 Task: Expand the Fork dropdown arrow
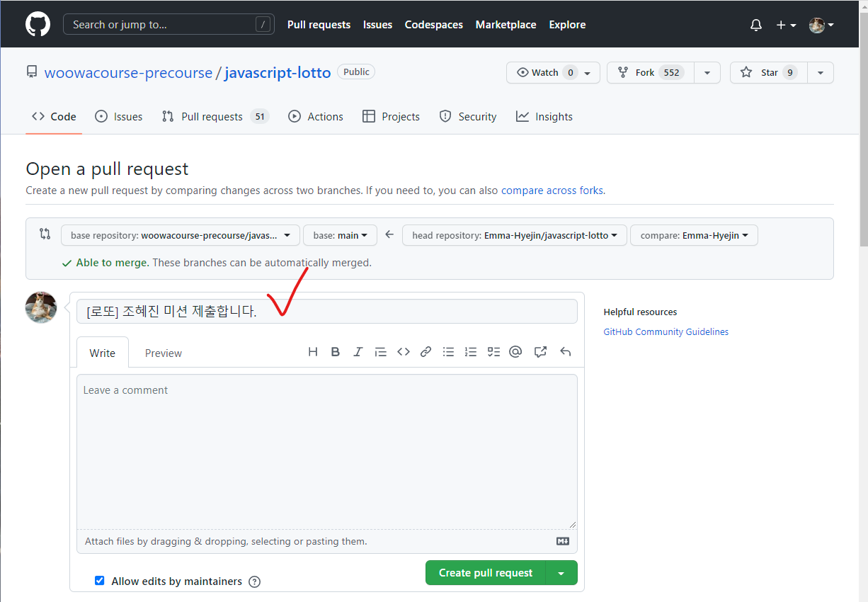click(x=707, y=73)
